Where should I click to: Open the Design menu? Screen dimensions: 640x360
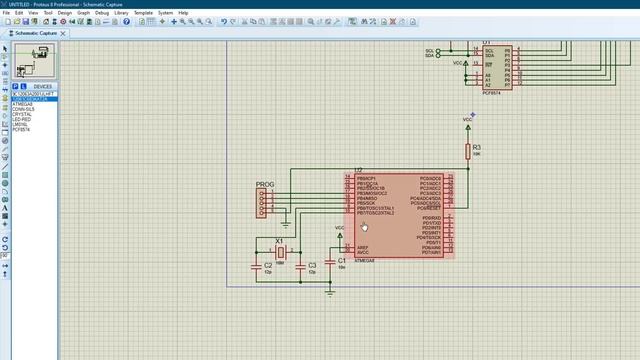pyautogui.click(x=64, y=13)
